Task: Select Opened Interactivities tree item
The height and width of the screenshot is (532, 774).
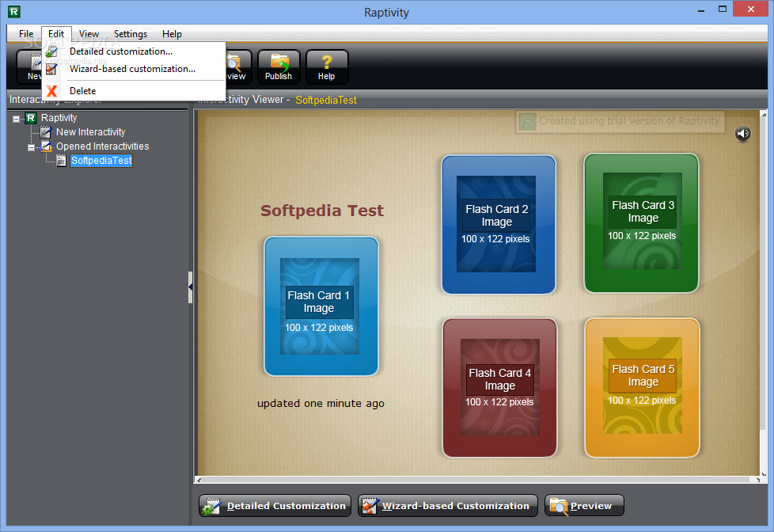Action: (102, 146)
